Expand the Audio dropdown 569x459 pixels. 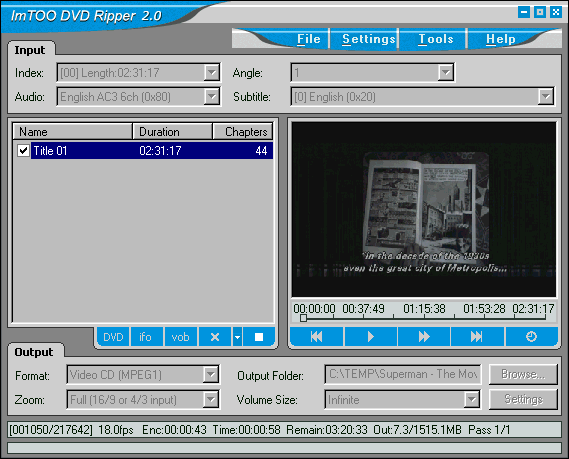point(212,97)
